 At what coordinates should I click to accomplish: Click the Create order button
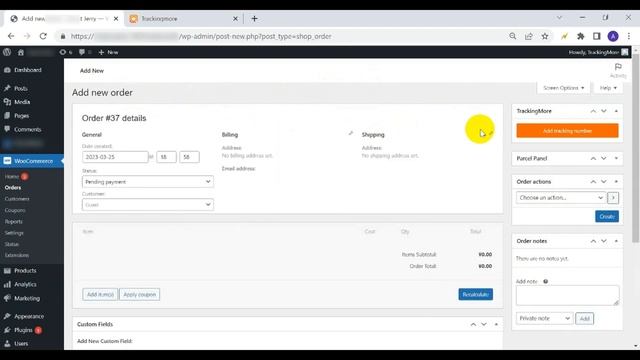pos(607,216)
